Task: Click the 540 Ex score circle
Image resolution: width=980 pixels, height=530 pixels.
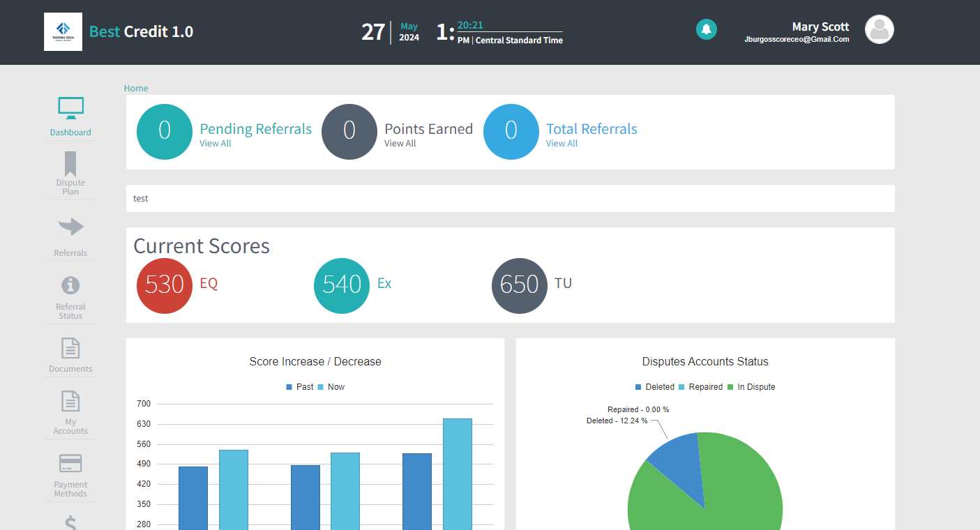Action: (342, 286)
